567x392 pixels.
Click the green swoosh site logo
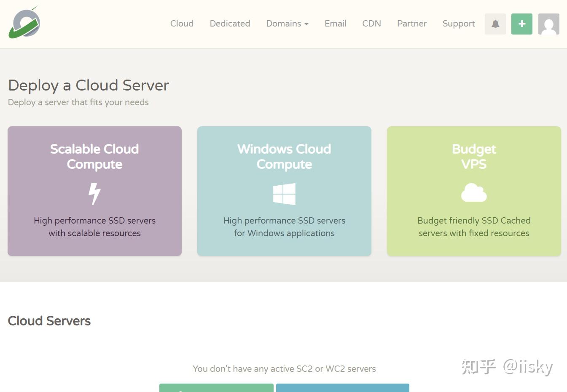tap(24, 23)
